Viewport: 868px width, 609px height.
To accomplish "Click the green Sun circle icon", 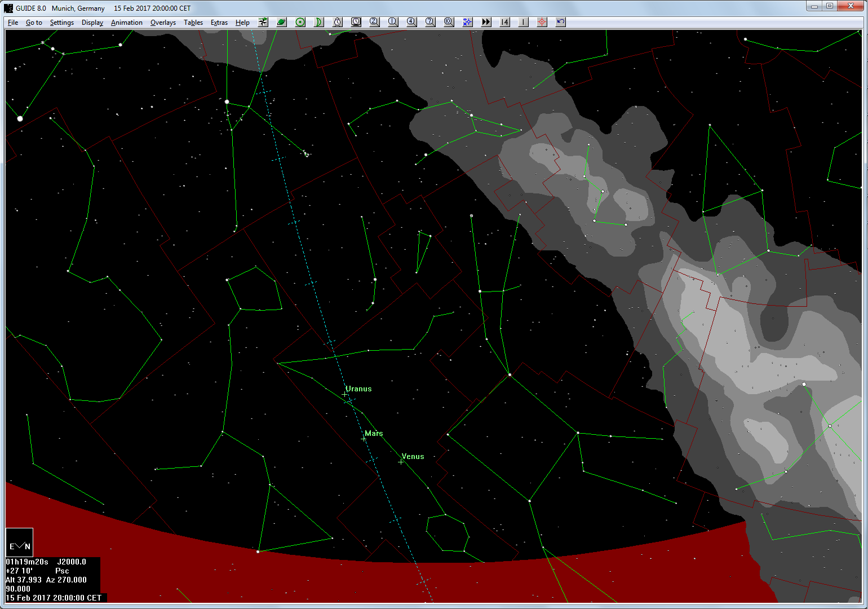I will pos(300,22).
